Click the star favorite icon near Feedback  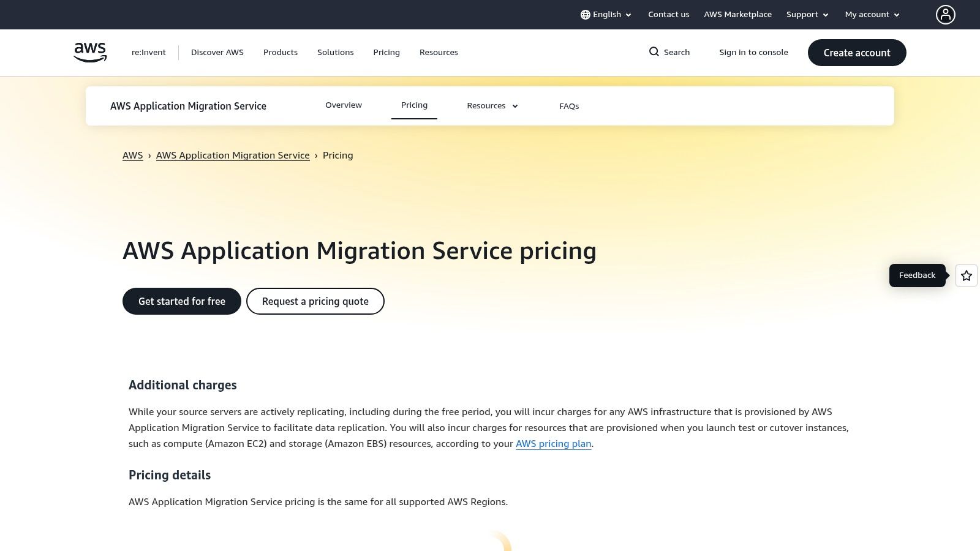[966, 275]
